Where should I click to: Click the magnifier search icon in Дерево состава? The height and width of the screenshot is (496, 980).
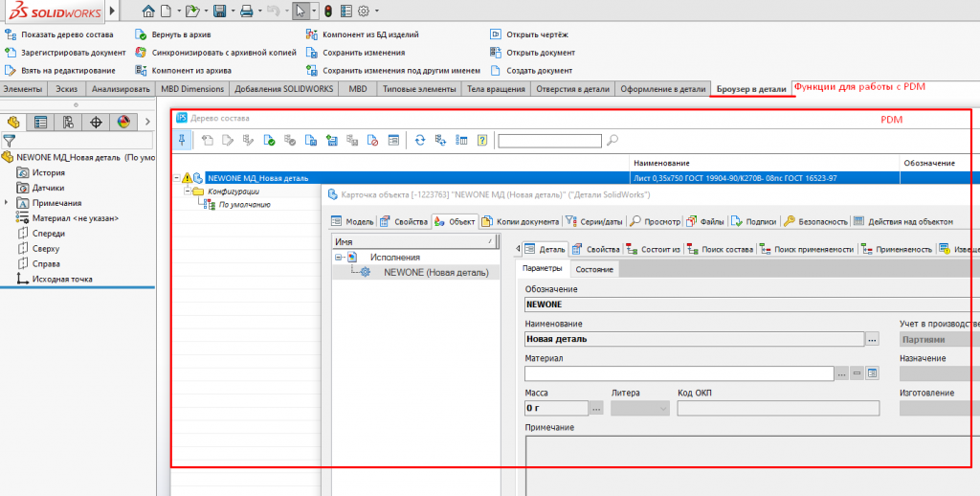coord(612,141)
